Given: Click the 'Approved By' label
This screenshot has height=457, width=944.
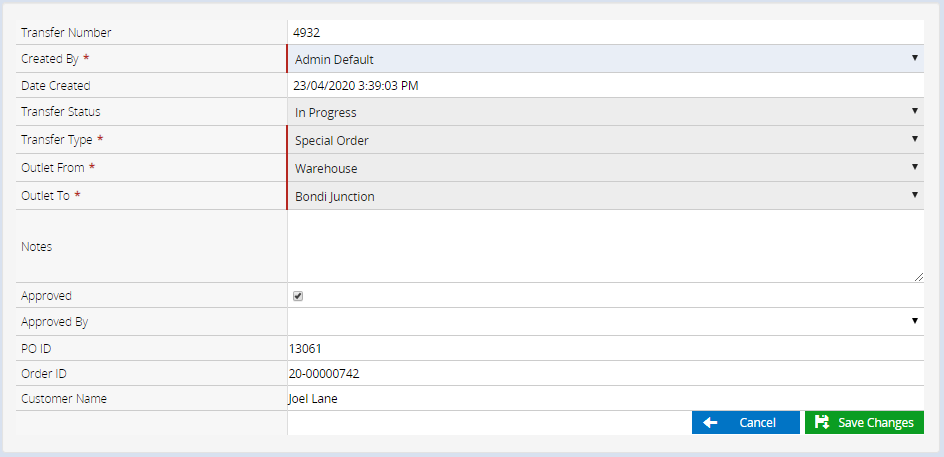Looking at the screenshot, I should [55, 322].
